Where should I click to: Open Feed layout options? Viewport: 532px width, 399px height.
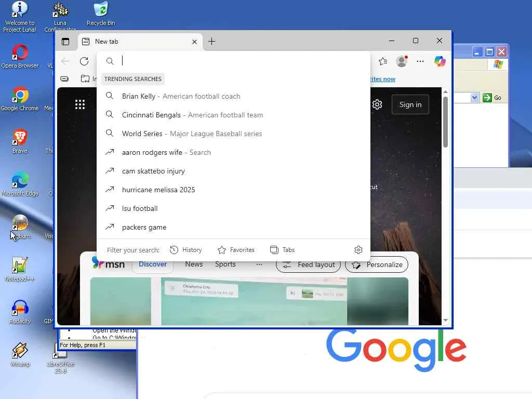(308, 264)
